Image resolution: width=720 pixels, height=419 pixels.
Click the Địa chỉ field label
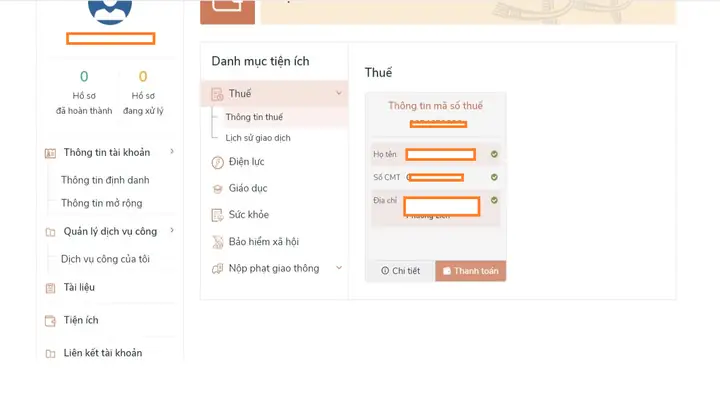pos(385,200)
